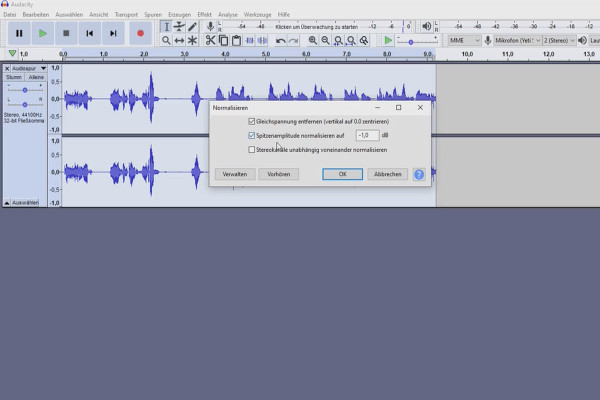Adjust the track gain slider

click(x=25, y=90)
